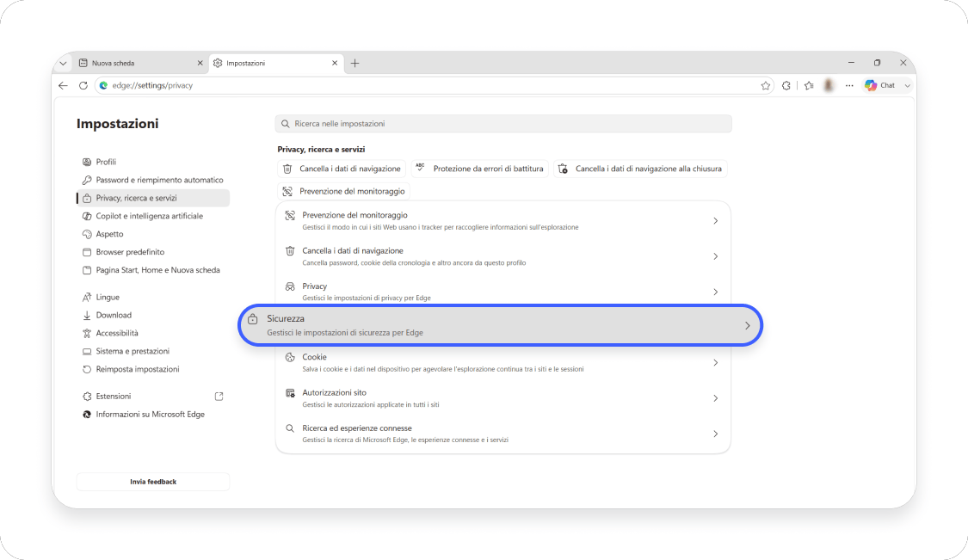Click magnifier icon of Ricerca ed esperienze connesse
The image size is (968, 560).
(x=289, y=428)
